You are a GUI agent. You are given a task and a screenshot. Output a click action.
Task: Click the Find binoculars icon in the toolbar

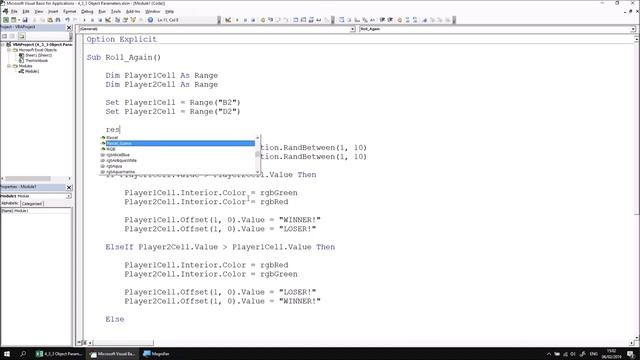(x=58, y=20)
